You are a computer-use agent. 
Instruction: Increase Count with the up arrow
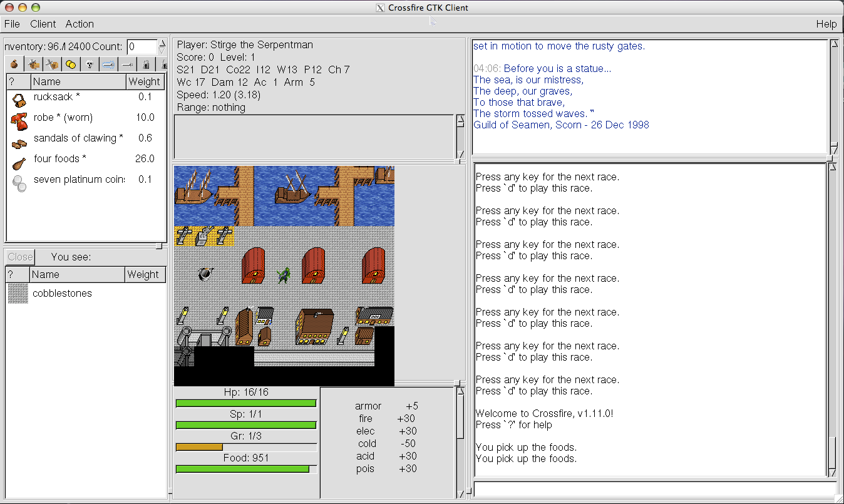[162, 43]
